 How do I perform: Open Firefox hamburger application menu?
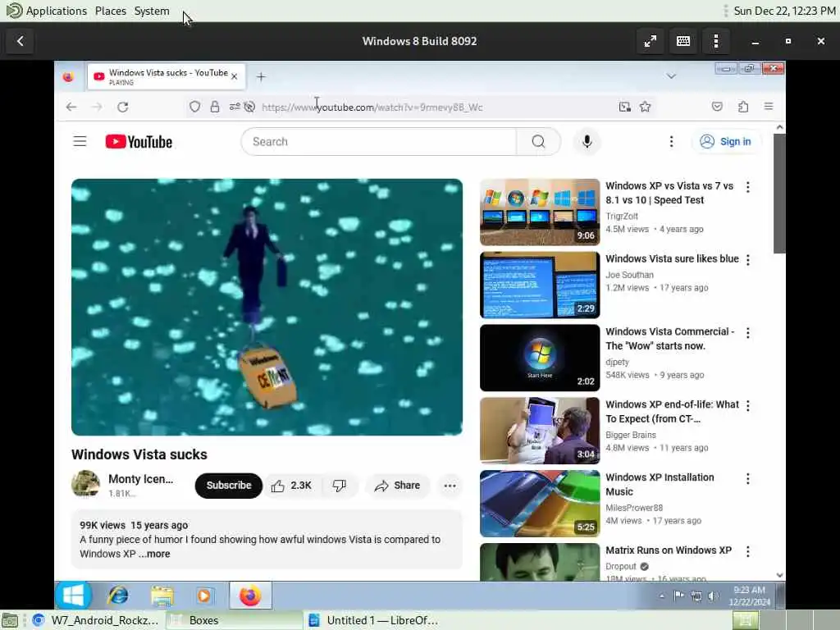click(769, 107)
